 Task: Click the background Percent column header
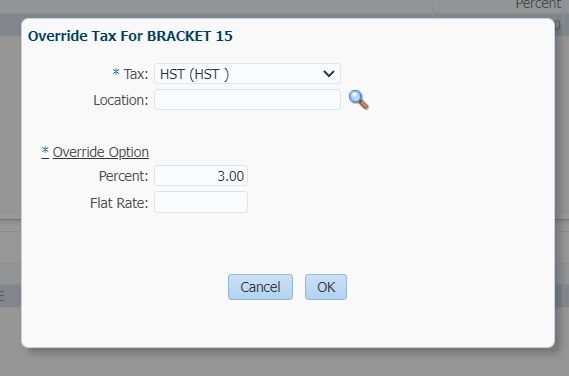coord(539,4)
